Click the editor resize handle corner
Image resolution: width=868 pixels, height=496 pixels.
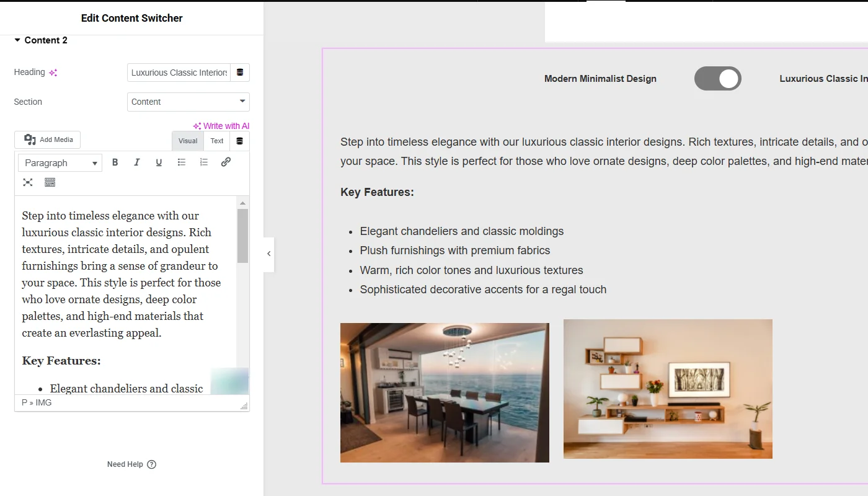point(244,406)
